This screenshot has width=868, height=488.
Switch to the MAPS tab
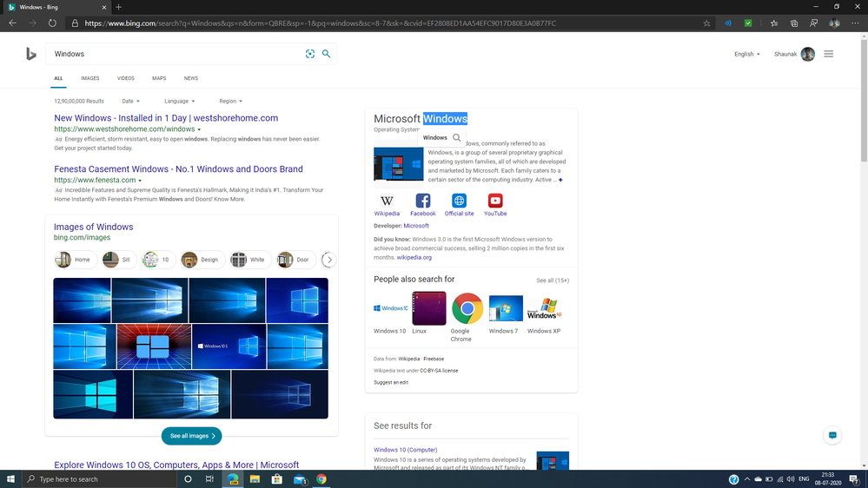159,78
